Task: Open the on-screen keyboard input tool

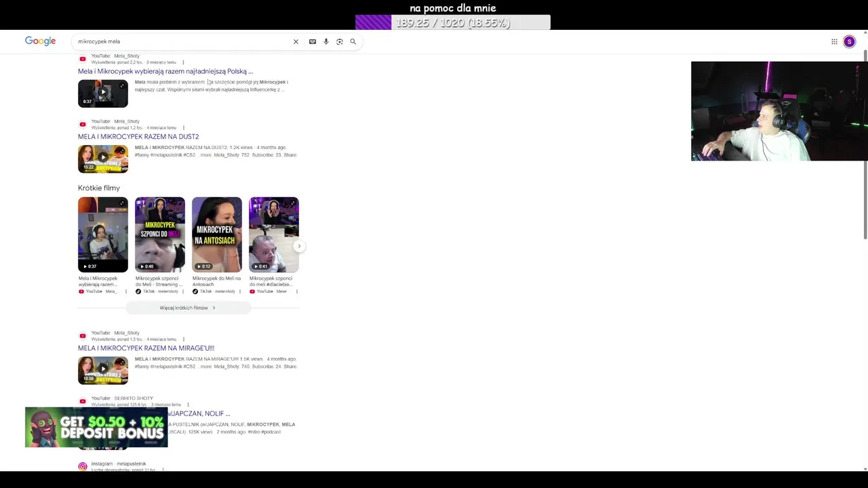Action: click(313, 41)
